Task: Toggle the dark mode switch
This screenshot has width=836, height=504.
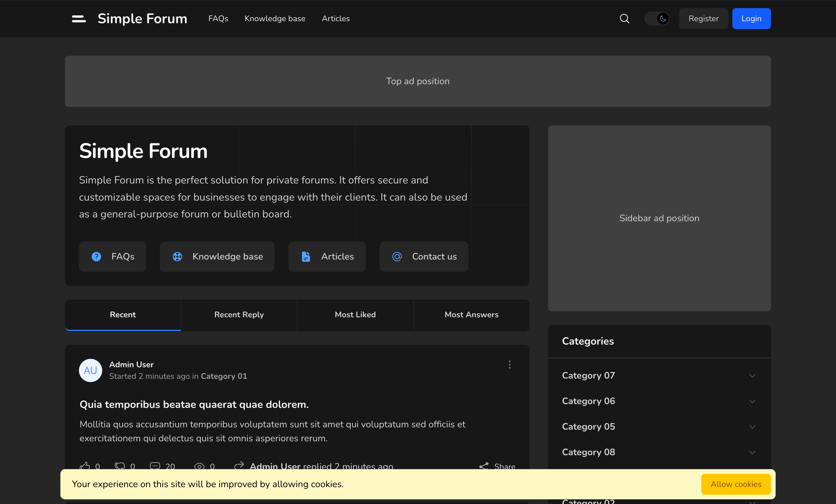Action: click(x=657, y=19)
